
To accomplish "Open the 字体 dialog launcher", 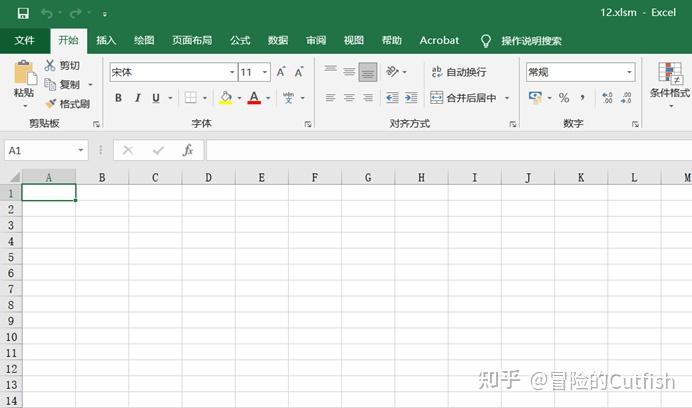I will pyautogui.click(x=308, y=124).
